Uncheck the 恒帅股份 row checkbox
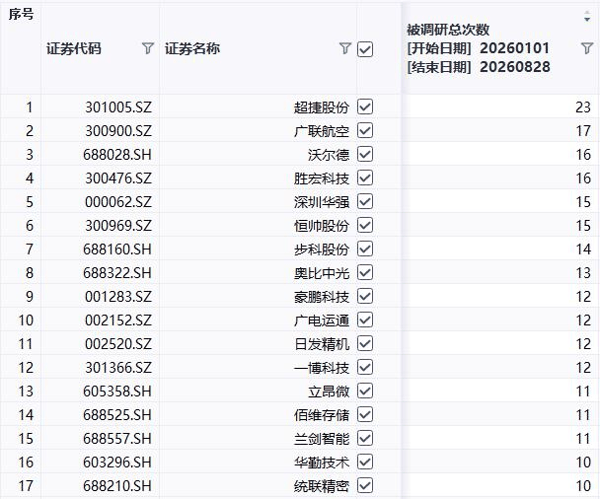The width and height of the screenshot is (600, 499). pyautogui.click(x=365, y=225)
